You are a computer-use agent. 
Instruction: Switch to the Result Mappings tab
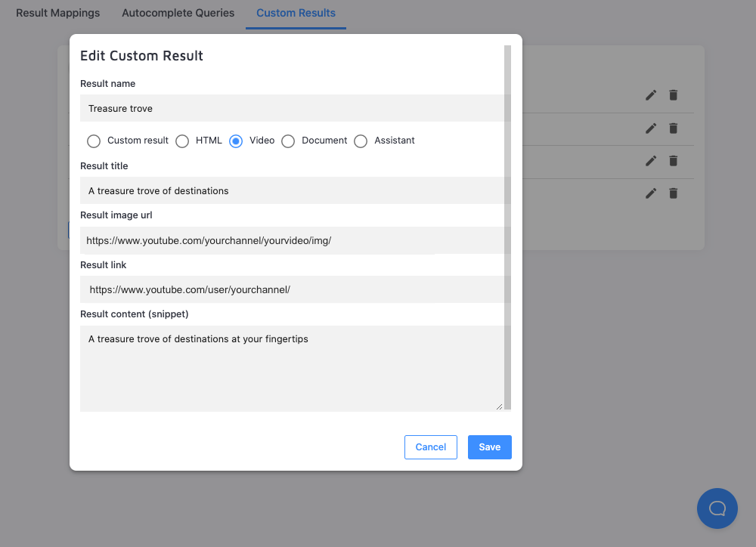[57, 13]
